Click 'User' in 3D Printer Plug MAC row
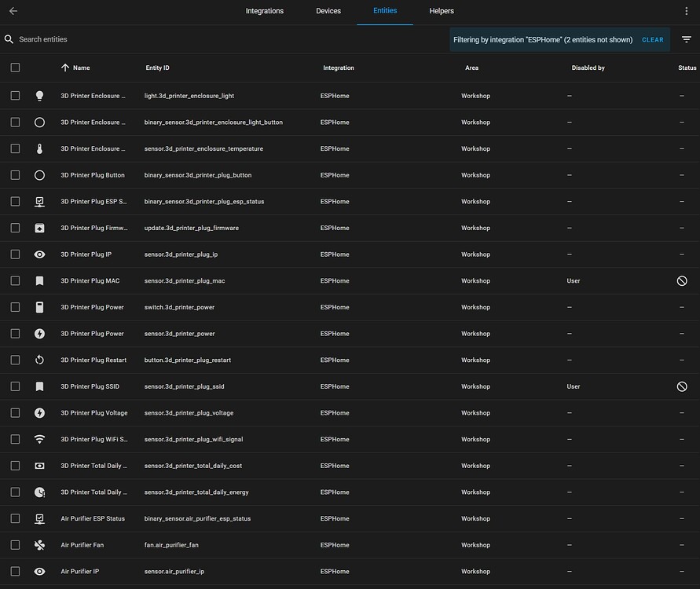700x589 pixels. (x=574, y=280)
